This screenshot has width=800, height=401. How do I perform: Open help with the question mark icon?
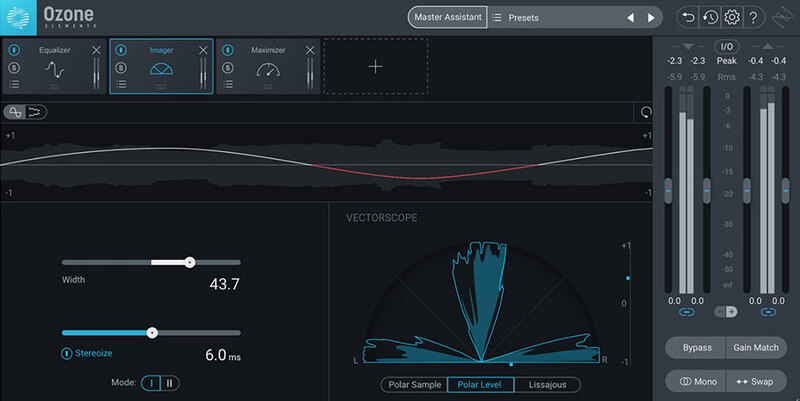tap(754, 18)
